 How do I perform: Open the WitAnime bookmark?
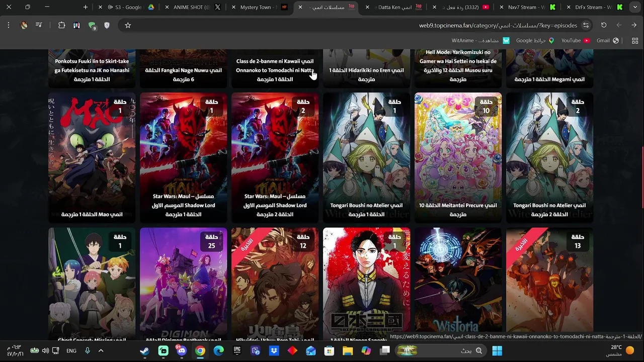coord(480,40)
